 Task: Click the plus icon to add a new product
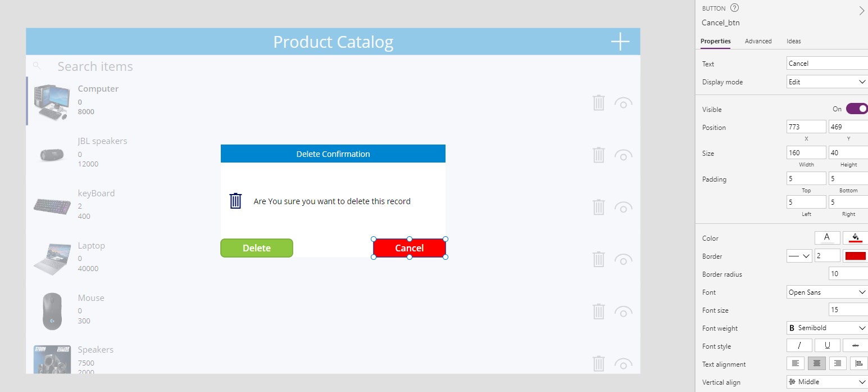click(x=620, y=41)
